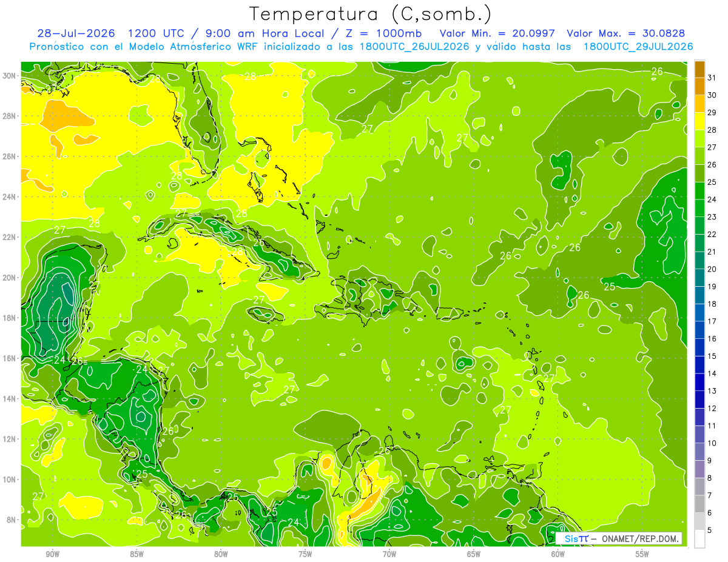Click the "22N" latitude axis label

coord(9,237)
